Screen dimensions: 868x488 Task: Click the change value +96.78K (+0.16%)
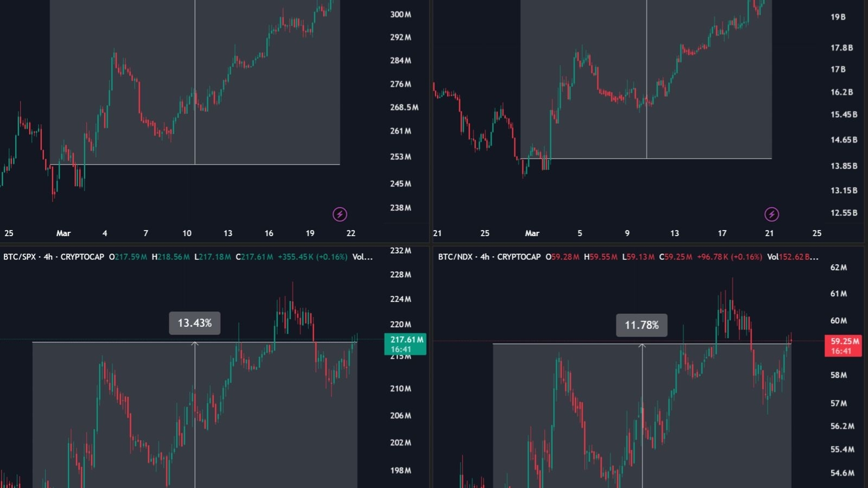pos(730,257)
